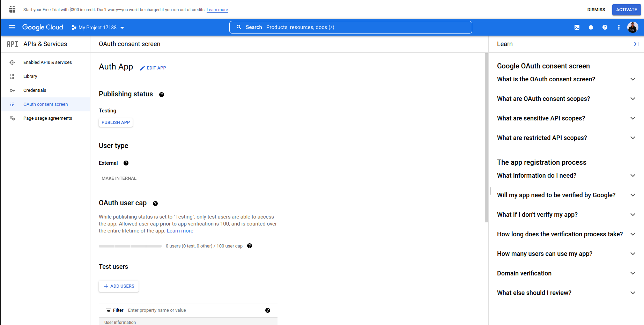The height and width of the screenshot is (325, 644).
Task: Open the My Project 17138 project selector
Action: [98, 28]
